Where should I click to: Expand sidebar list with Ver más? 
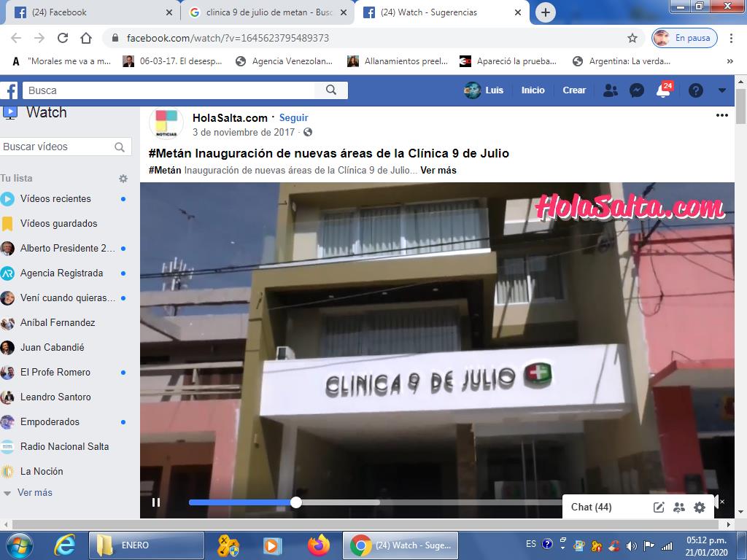point(34,492)
